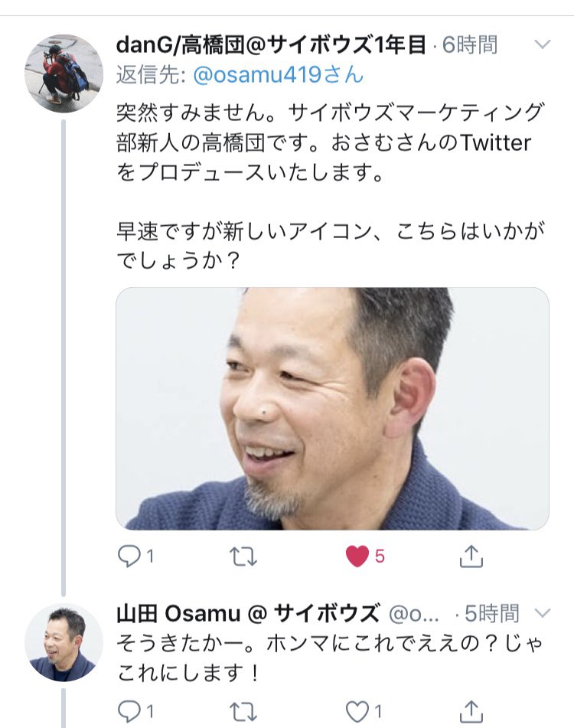Open dropdown chevron on danG's tweet
Screen dimensions: 574x728
(x=542, y=44)
